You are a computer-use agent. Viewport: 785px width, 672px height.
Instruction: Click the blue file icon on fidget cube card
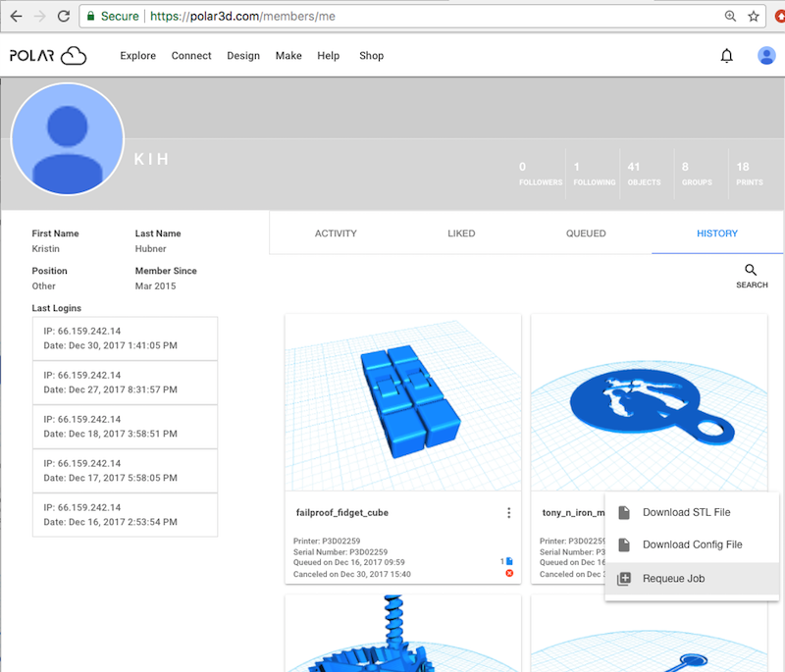tap(509, 561)
